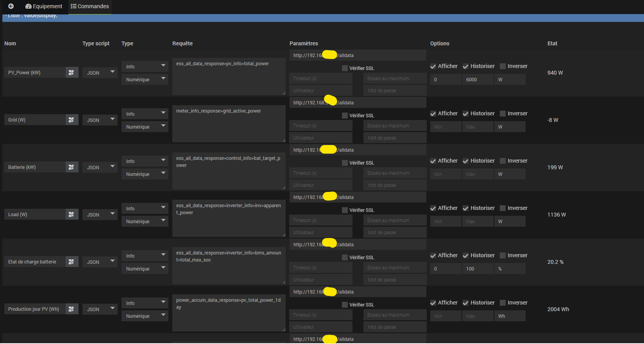Screen dimensions: 644x344
Task: Click the icon button beside Batterie (kW) name
Action: (x=71, y=167)
